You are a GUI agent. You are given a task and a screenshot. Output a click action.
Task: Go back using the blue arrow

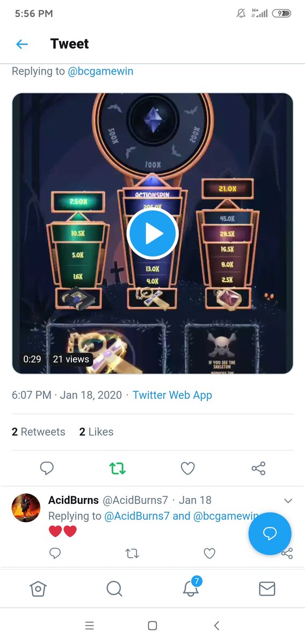point(22,44)
